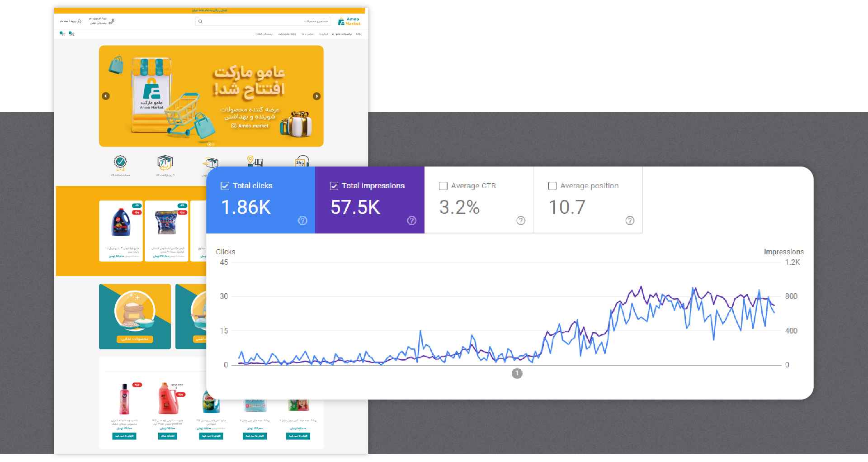Toggle the Total clicks checkbox

pyautogui.click(x=225, y=186)
